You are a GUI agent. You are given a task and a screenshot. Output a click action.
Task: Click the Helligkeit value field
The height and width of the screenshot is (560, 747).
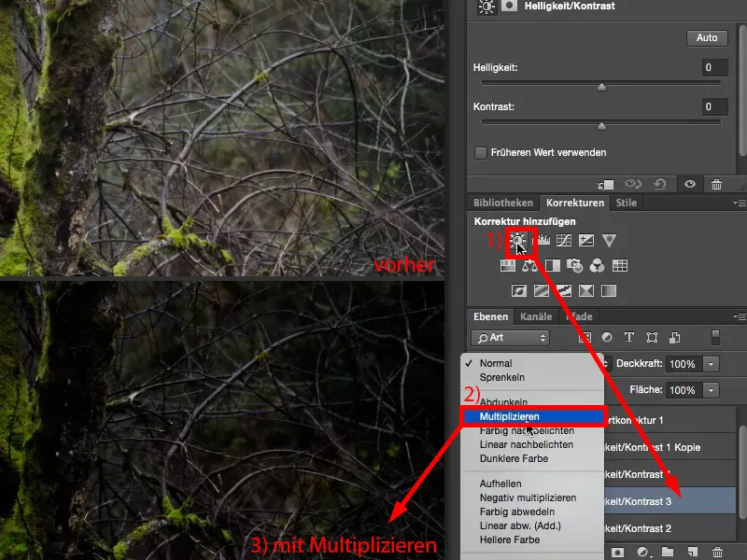[714, 67]
